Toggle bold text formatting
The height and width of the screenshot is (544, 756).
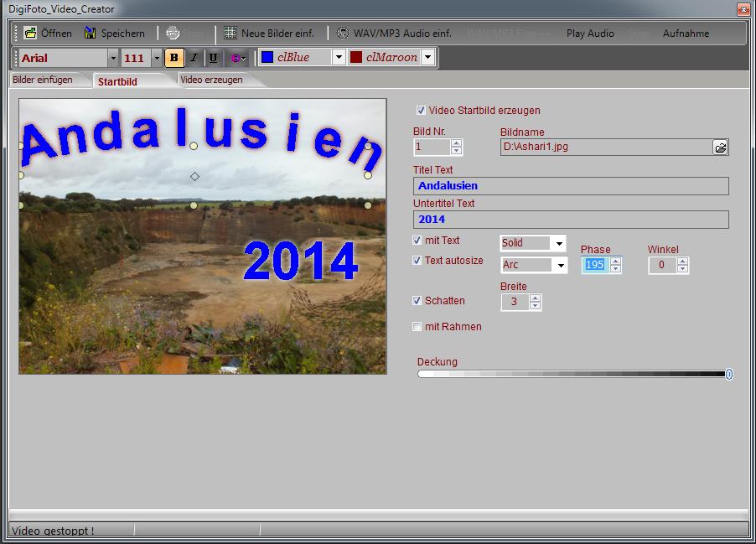pos(174,58)
